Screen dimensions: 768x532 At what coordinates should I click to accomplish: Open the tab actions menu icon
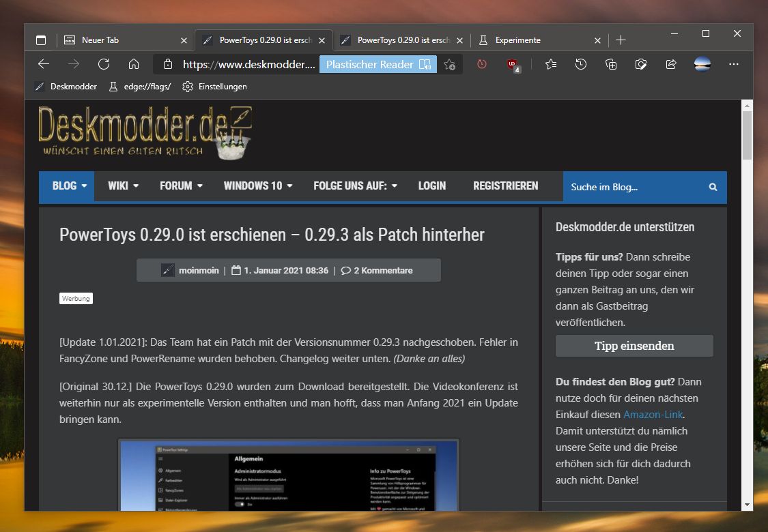click(x=41, y=40)
